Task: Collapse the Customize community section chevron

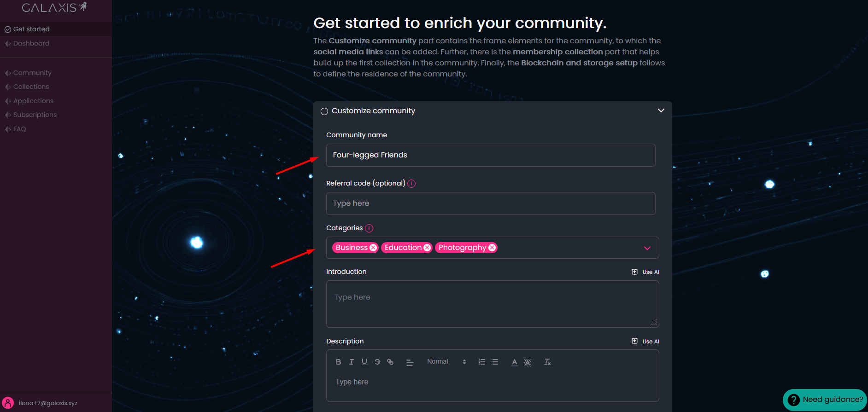Action: pos(661,110)
